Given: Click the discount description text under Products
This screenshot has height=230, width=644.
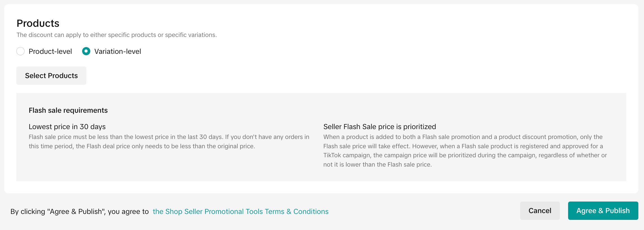Looking at the screenshot, I should [x=117, y=35].
